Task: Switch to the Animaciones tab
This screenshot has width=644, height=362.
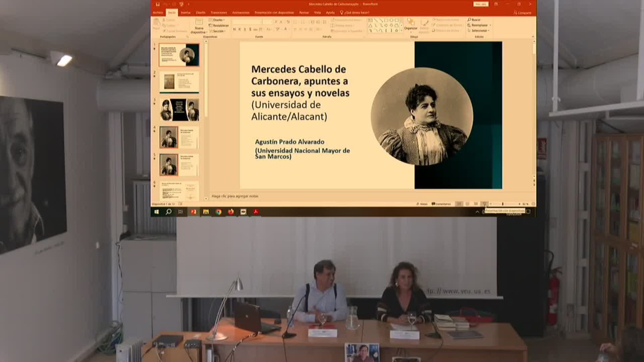Action: [241, 12]
